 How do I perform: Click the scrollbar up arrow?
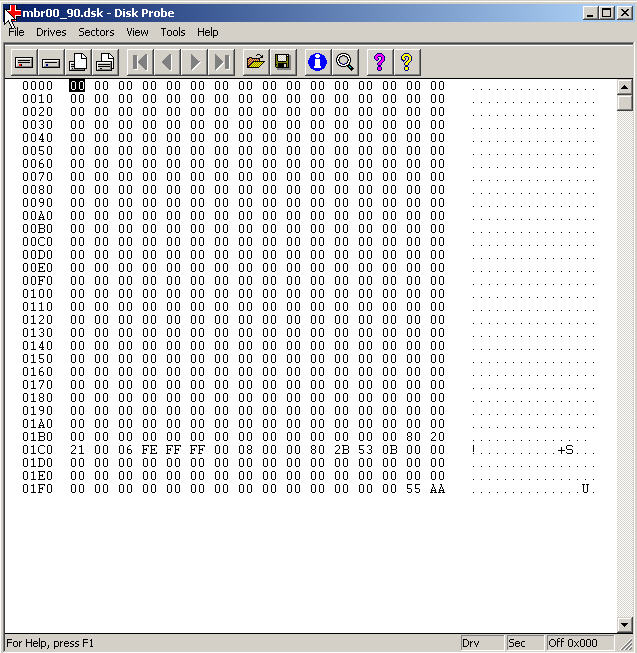point(624,87)
